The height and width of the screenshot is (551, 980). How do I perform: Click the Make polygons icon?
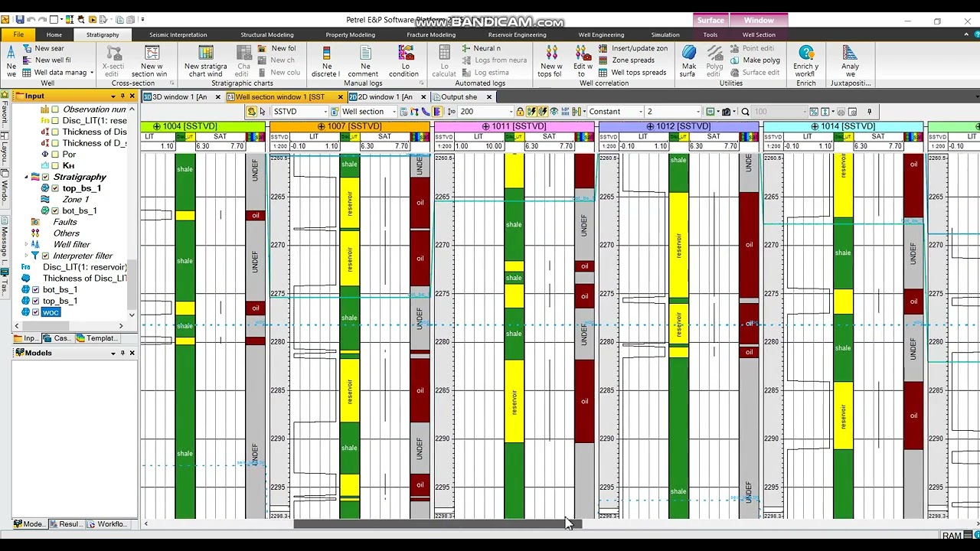click(x=734, y=60)
